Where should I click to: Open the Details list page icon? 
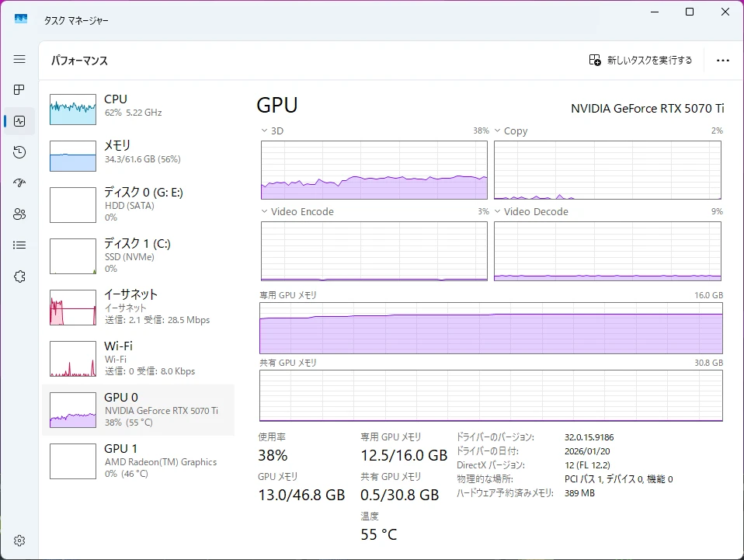pyautogui.click(x=19, y=245)
